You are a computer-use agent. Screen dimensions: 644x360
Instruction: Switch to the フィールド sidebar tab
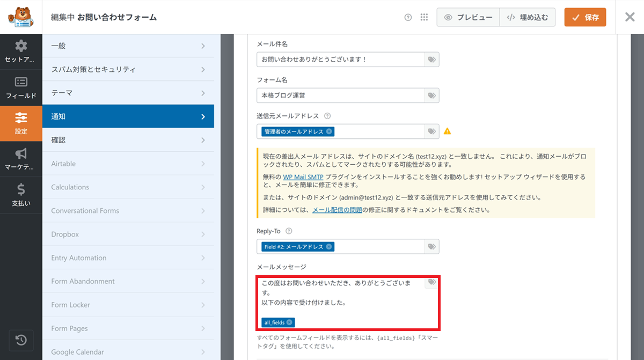coord(21,88)
